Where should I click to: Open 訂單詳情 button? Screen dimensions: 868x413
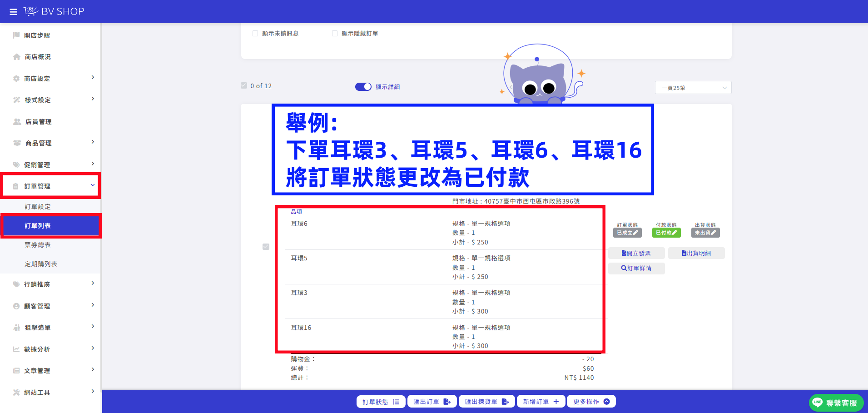(636, 269)
